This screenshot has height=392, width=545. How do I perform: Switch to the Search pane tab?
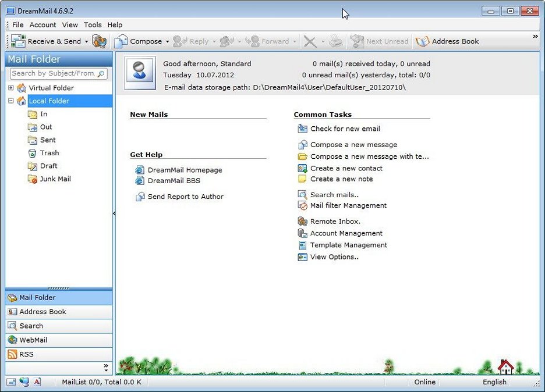pos(59,326)
